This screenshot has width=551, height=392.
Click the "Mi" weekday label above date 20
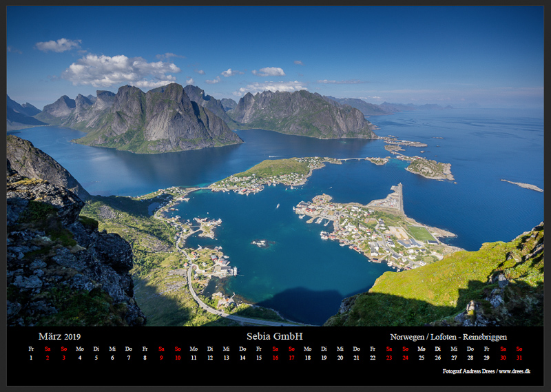[x=340, y=349]
